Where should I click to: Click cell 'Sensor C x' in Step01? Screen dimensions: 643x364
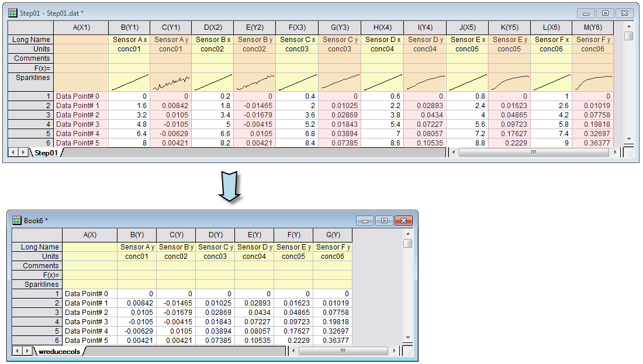[298, 39]
